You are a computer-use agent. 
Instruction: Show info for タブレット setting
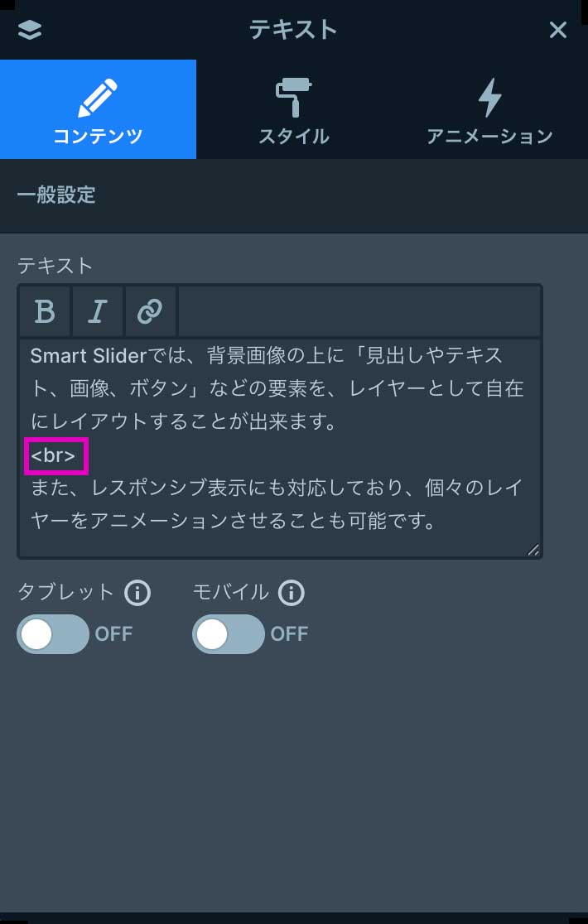137,593
